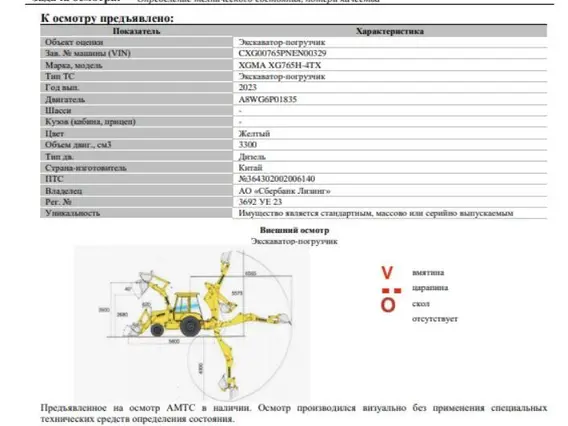
Task: Click the 'Уникальность' row label
Action: coord(72,213)
